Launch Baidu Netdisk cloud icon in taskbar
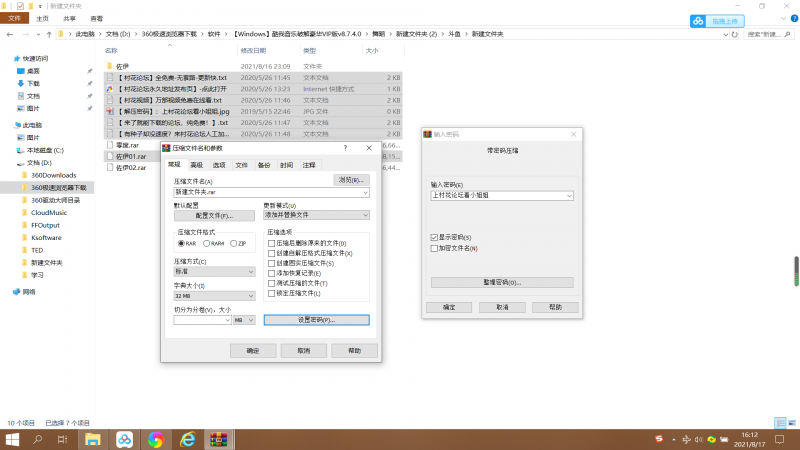The image size is (800, 450). click(x=124, y=438)
